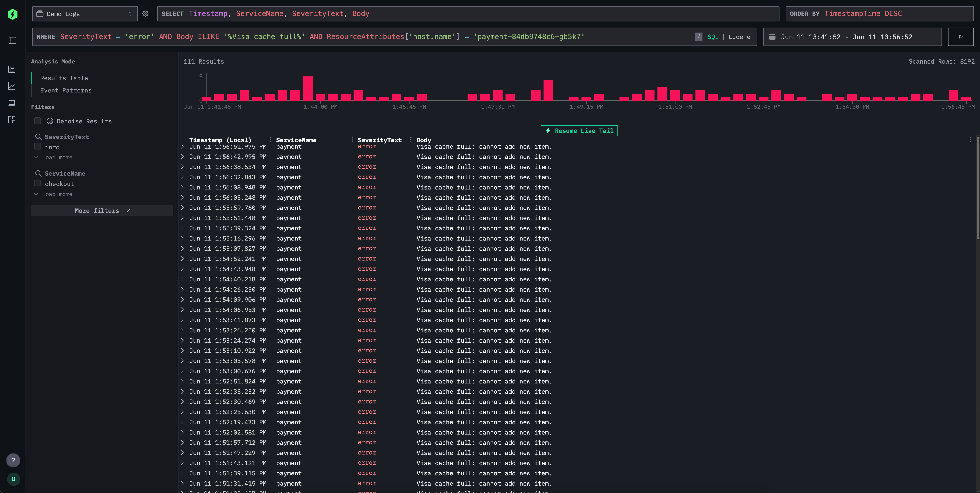
Task: Click the Resume Live Tail button
Action: pyautogui.click(x=579, y=131)
